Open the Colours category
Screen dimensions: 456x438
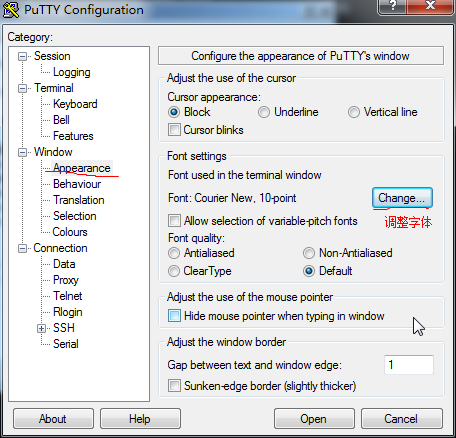pos(70,232)
